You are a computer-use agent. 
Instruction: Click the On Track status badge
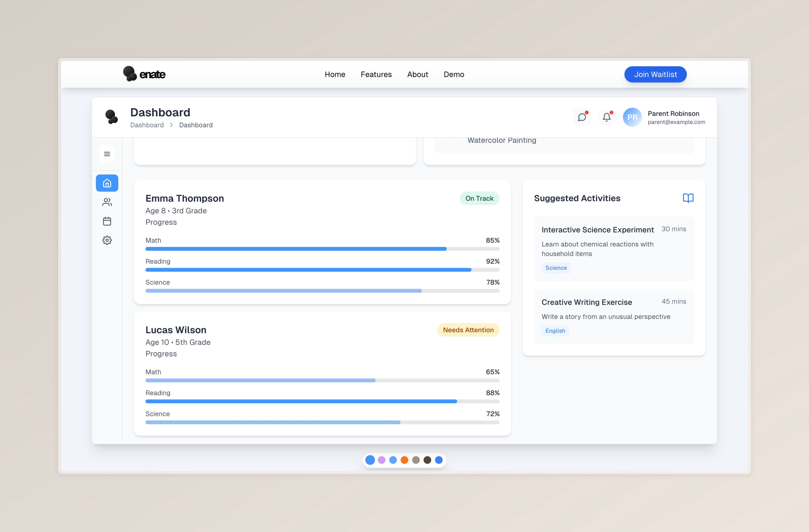pyautogui.click(x=479, y=198)
